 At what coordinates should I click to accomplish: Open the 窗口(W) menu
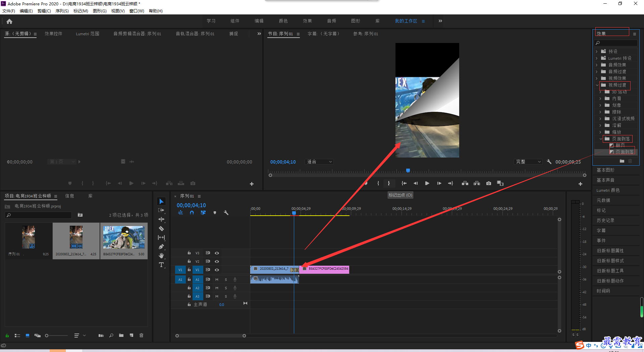click(x=137, y=11)
